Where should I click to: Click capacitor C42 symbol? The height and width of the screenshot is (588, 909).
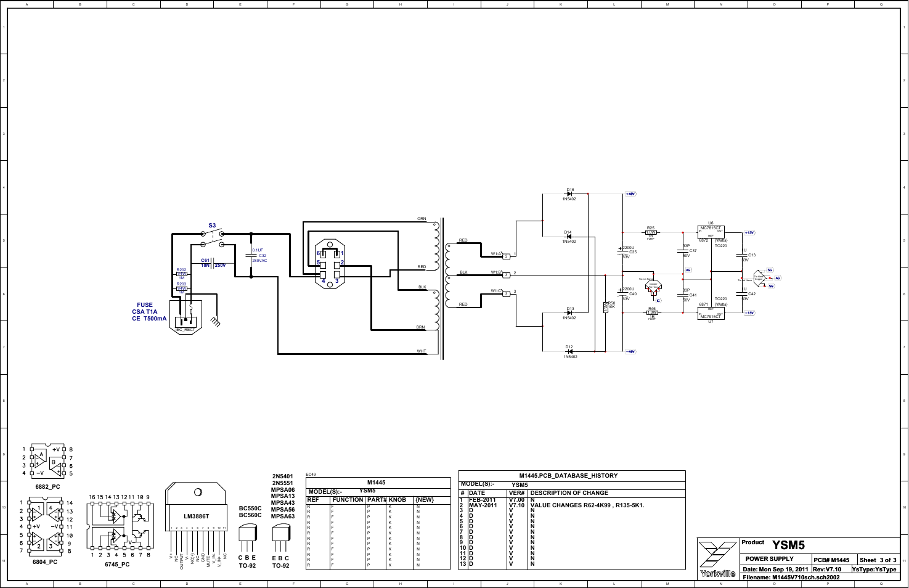741,293
